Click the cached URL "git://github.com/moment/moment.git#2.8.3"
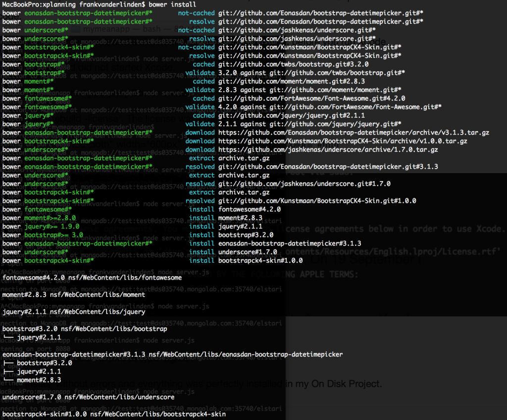 coord(292,82)
